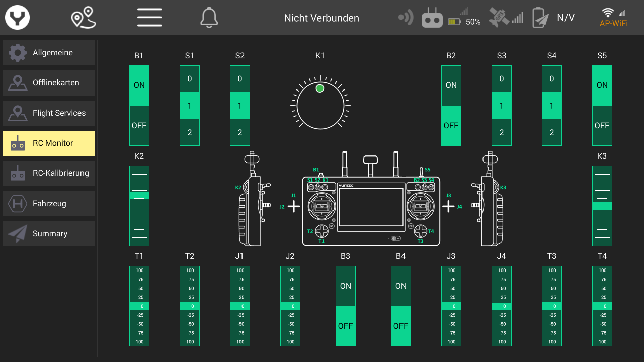Open the map waypoint planning icon

tap(83, 18)
